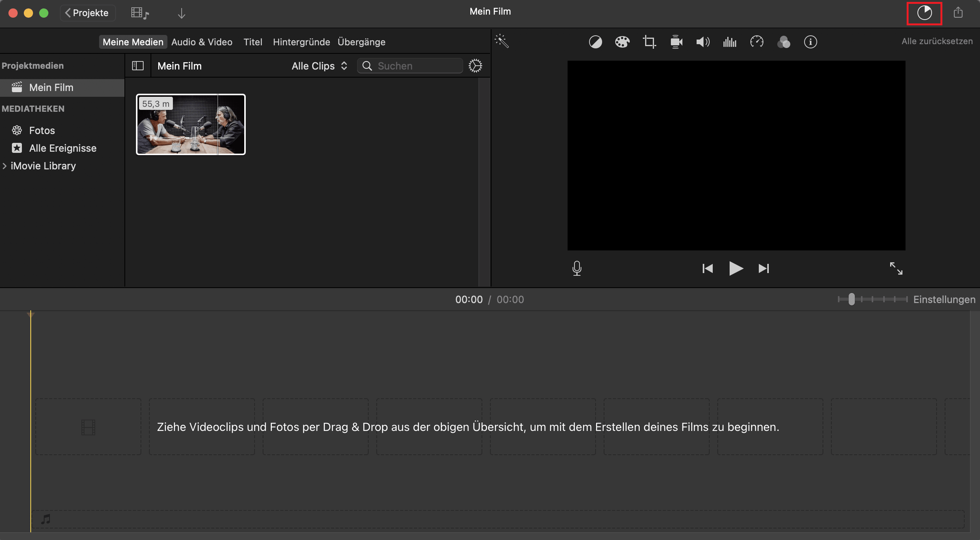This screenshot has height=540, width=980.
Task: Toggle fullscreen playback with the arrows icon
Action: point(896,268)
